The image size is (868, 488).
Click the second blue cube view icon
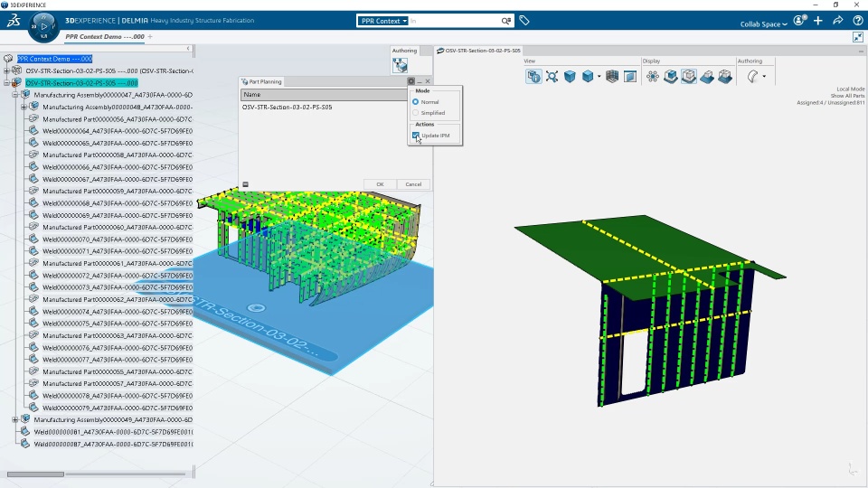pyautogui.click(x=588, y=76)
